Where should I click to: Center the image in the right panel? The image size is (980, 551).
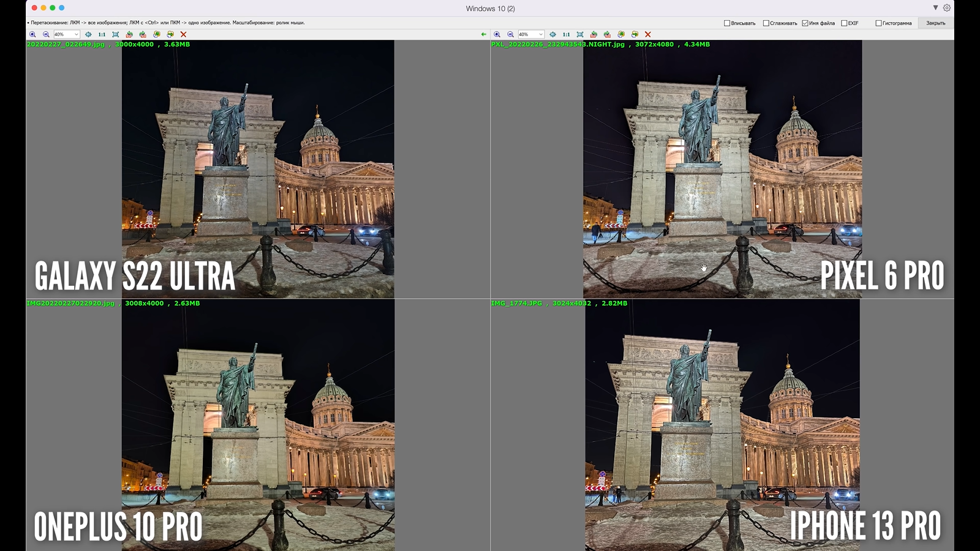click(552, 34)
